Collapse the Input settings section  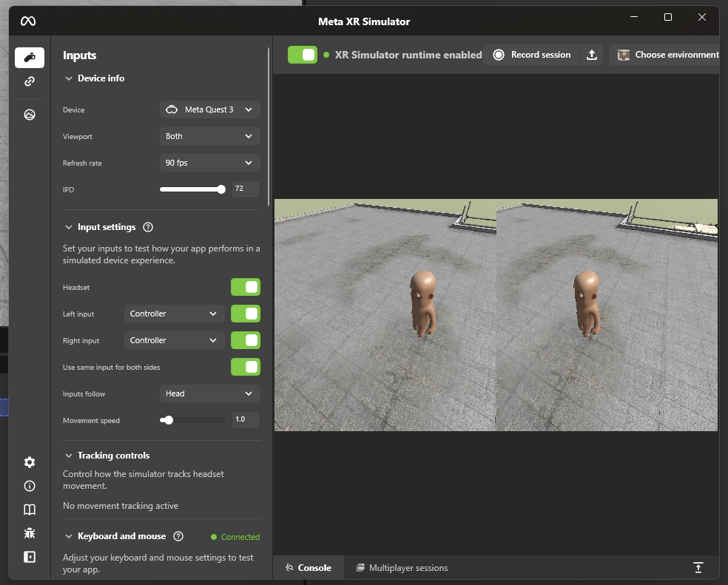(68, 227)
